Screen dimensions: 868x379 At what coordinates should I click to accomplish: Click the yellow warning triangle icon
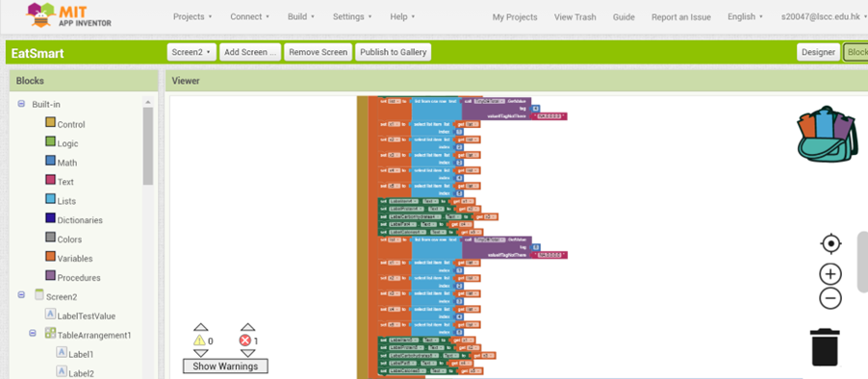pos(200,341)
